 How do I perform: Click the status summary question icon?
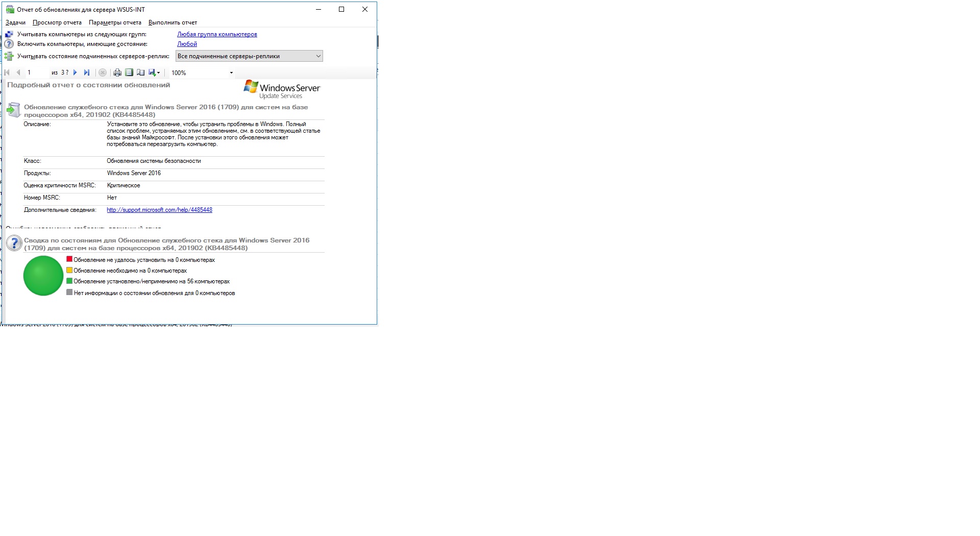[14, 243]
